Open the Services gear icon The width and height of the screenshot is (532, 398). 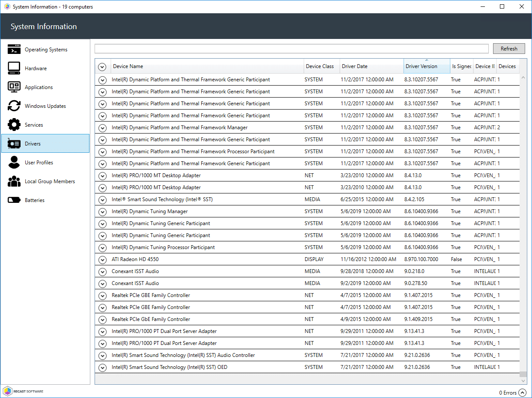point(14,125)
